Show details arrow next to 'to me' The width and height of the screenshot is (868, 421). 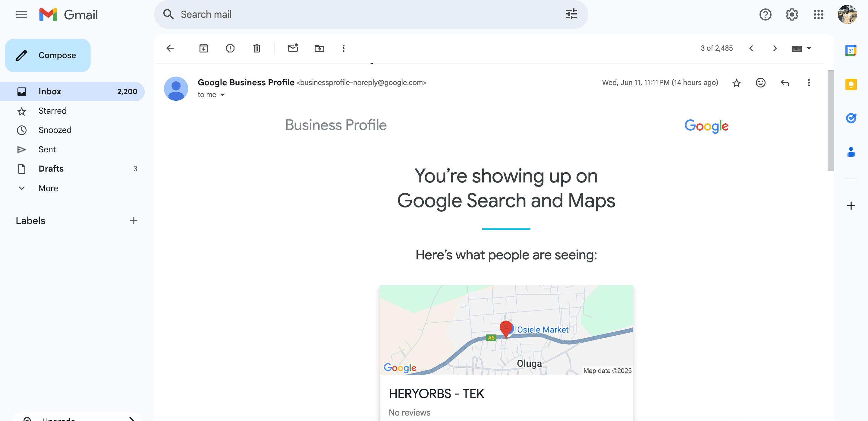click(x=222, y=95)
